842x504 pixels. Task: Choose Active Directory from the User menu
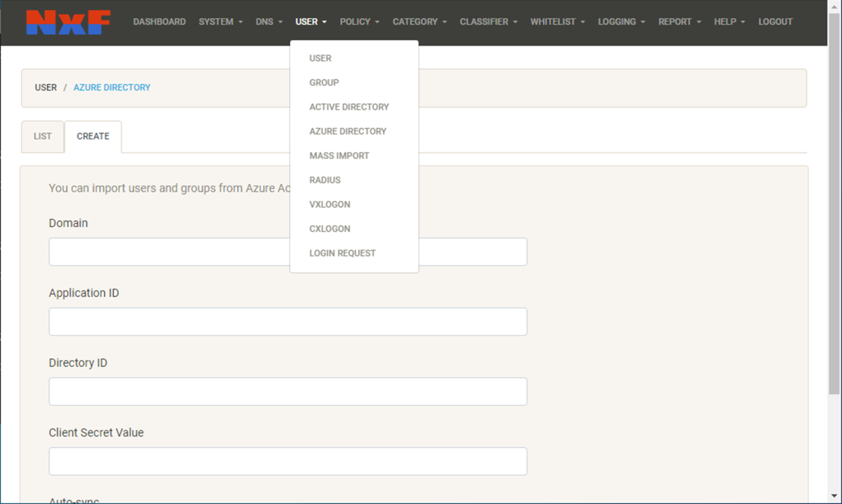(349, 107)
